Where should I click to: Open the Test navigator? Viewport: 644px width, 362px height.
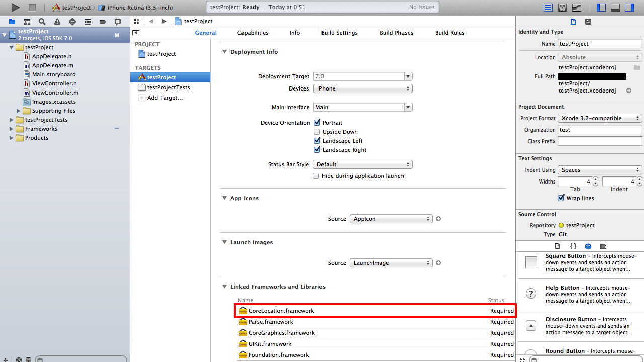72,22
